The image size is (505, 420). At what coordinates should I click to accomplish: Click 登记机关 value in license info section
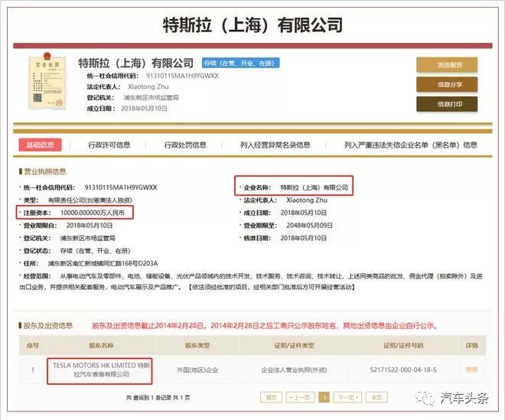coord(87,239)
